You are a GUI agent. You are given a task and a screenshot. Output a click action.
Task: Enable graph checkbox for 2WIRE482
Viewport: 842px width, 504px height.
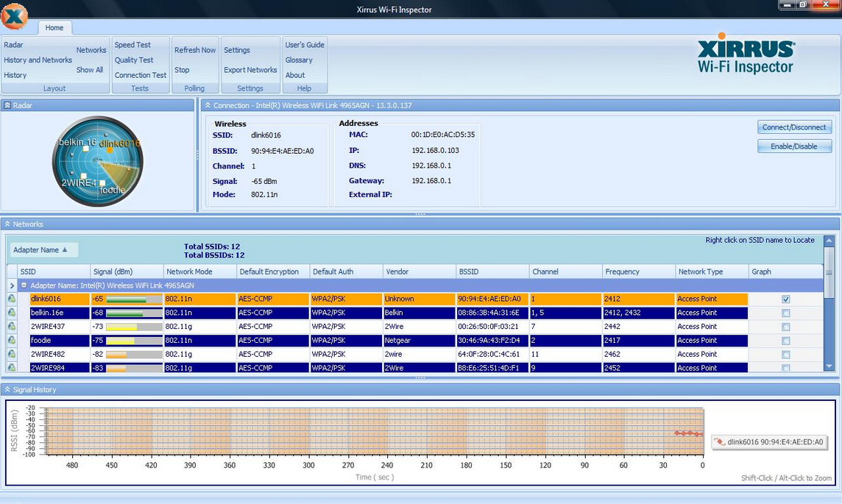point(785,355)
